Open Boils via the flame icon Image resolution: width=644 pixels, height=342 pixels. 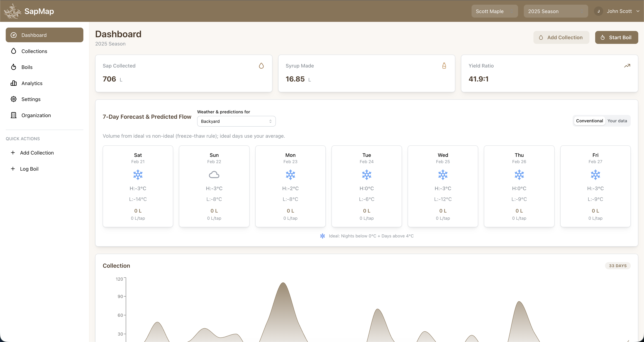[x=14, y=67]
